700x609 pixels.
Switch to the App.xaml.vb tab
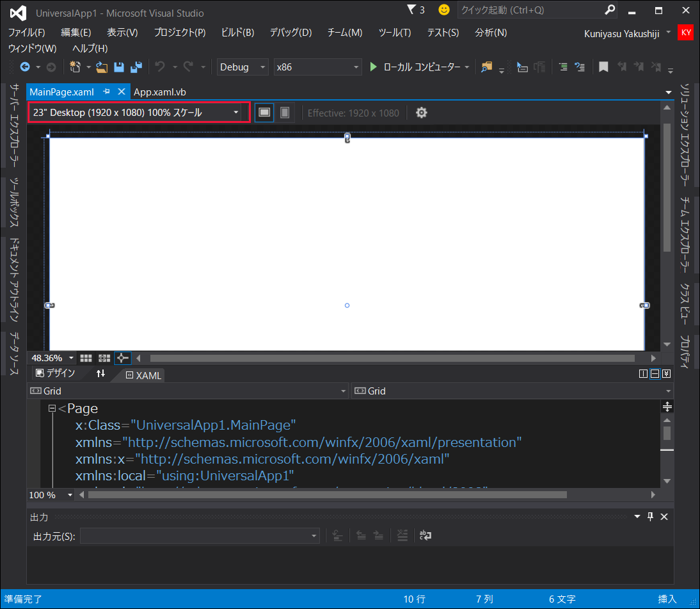coord(160,92)
